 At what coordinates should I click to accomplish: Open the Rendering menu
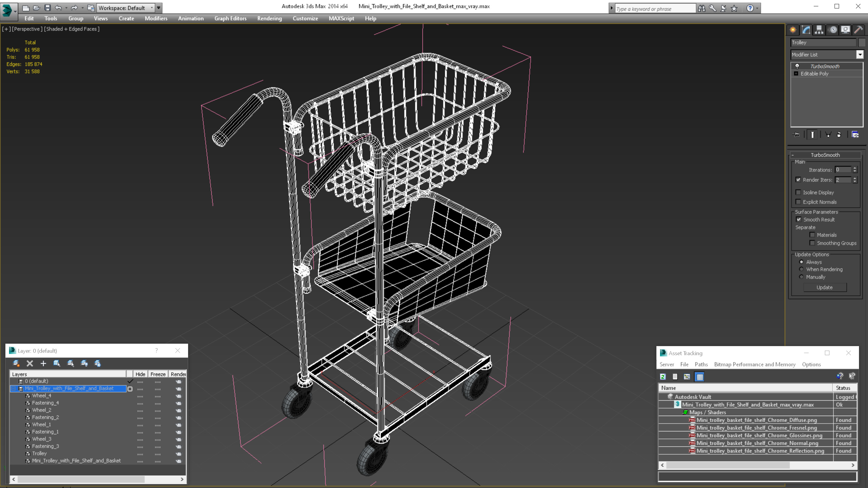[x=269, y=18]
